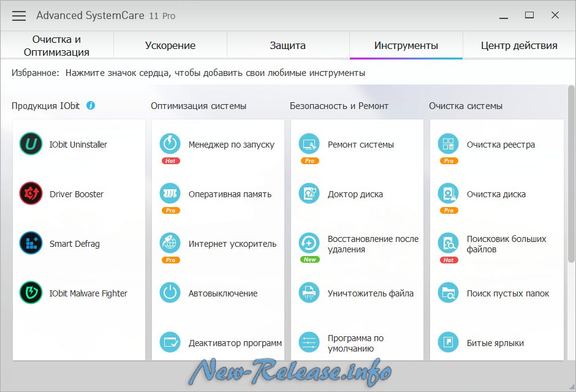
Task: Click the IObit Malware Fighter icon
Action: [31, 293]
